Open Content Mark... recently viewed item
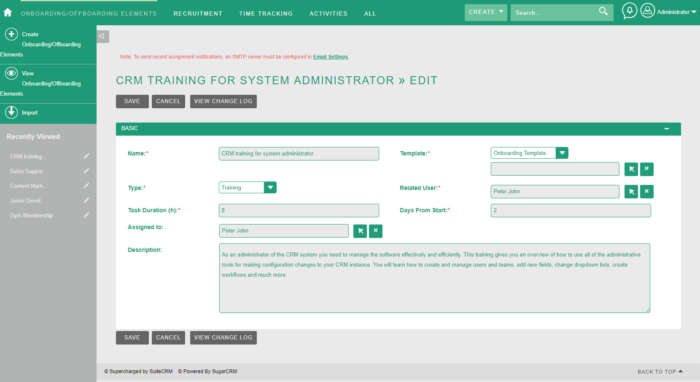 pyautogui.click(x=27, y=186)
